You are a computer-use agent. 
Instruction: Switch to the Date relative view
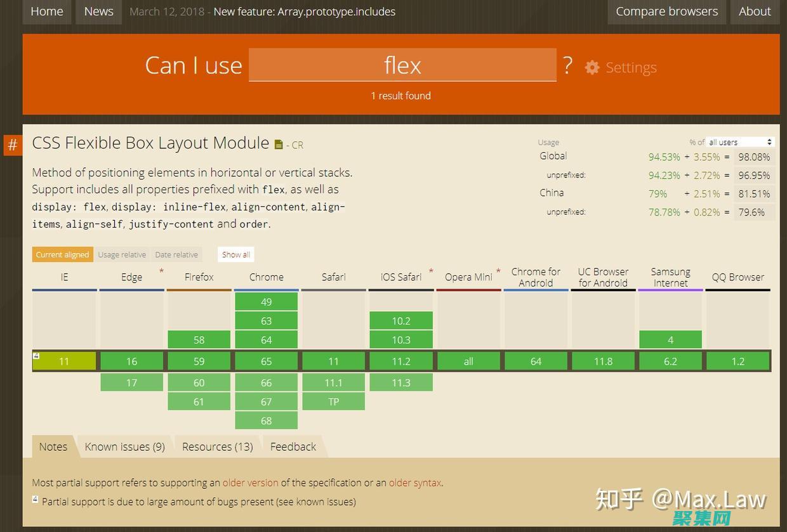(176, 254)
